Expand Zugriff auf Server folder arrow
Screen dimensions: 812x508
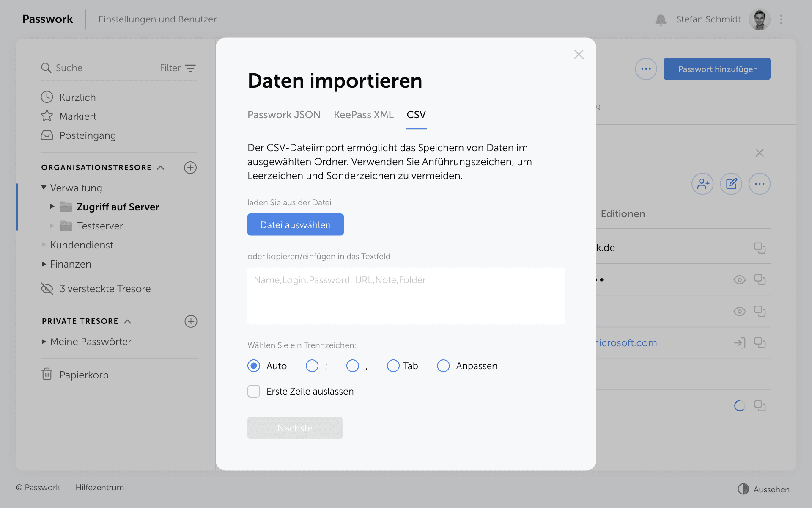coord(52,207)
